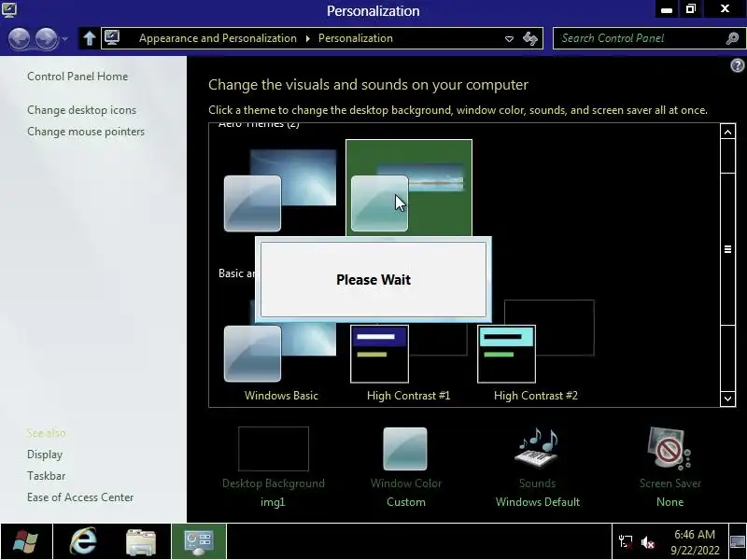
Task: Click the theme list scrollbar thumb
Action: tap(727, 249)
